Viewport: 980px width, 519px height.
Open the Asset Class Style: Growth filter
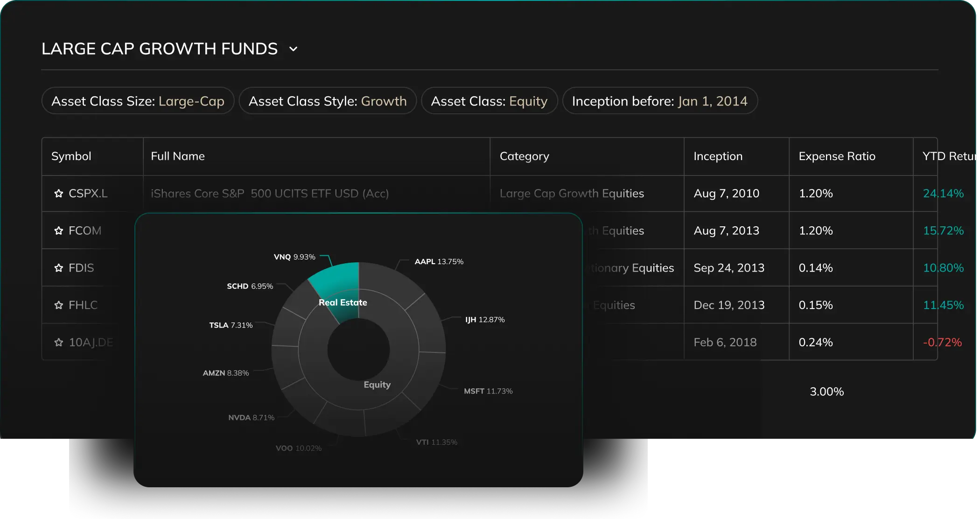coord(328,101)
